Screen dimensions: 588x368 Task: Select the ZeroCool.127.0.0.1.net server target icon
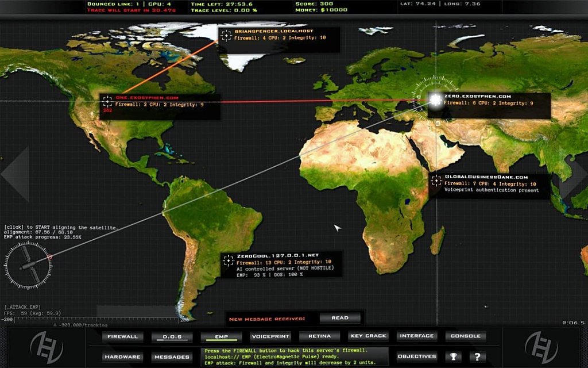(228, 260)
